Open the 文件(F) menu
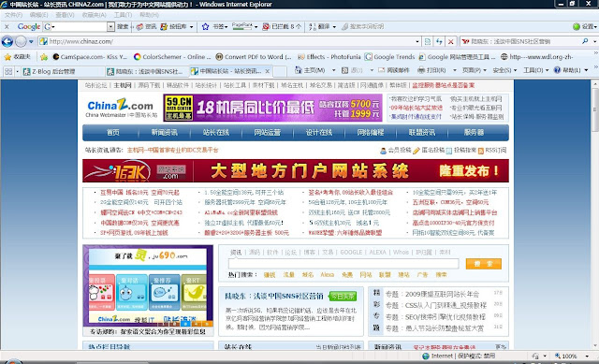This screenshot has width=599, height=364. coord(13,15)
